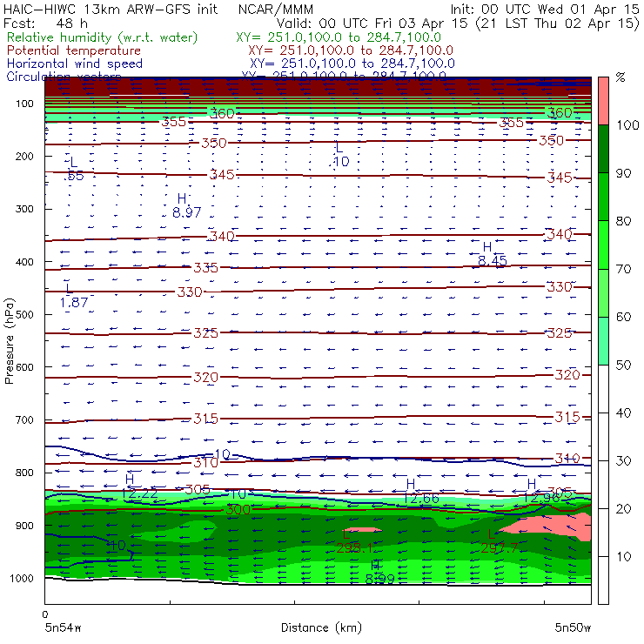Click the left '350' isentrope label
This screenshot has height=644, width=644.
pyautogui.click(x=213, y=144)
